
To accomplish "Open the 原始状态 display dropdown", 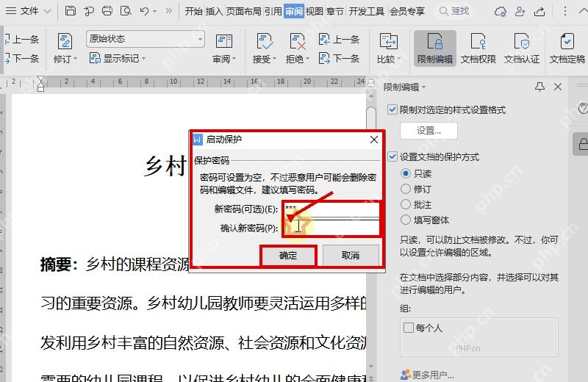I will click(x=145, y=39).
